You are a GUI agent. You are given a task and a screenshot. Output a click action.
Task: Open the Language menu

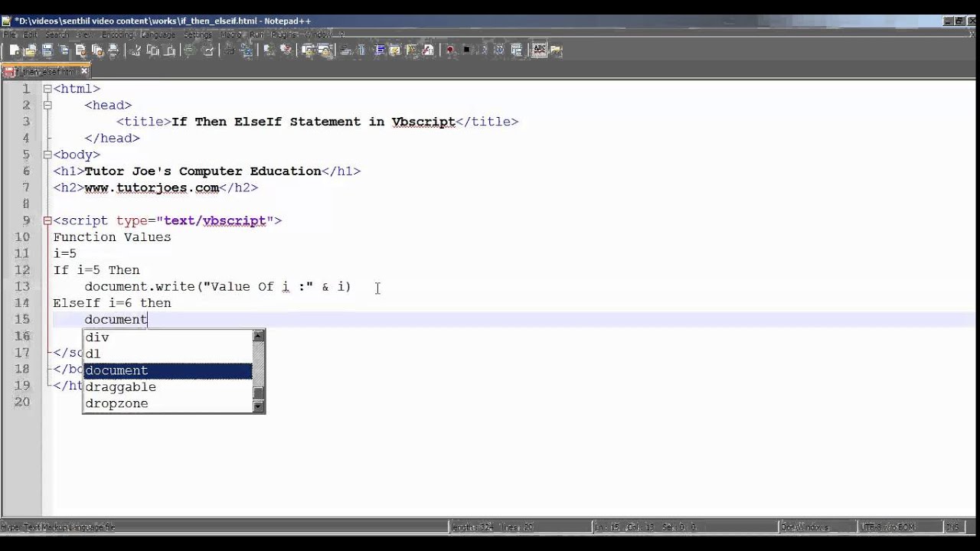(x=158, y=34)
